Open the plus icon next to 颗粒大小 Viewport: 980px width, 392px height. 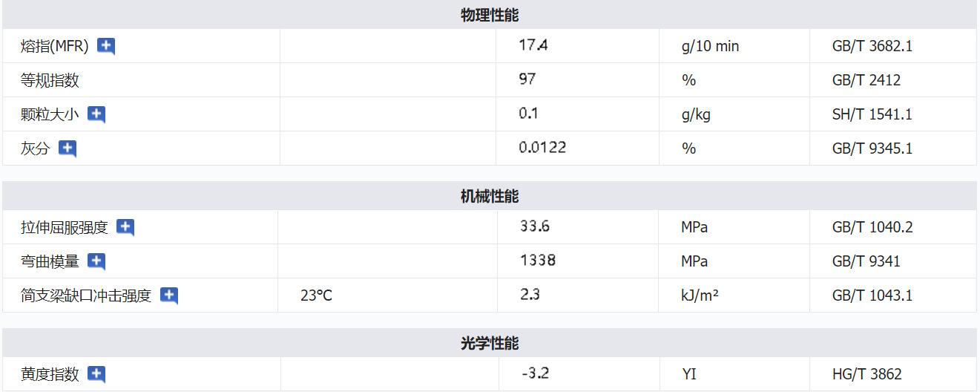click(x=96, y=114)
